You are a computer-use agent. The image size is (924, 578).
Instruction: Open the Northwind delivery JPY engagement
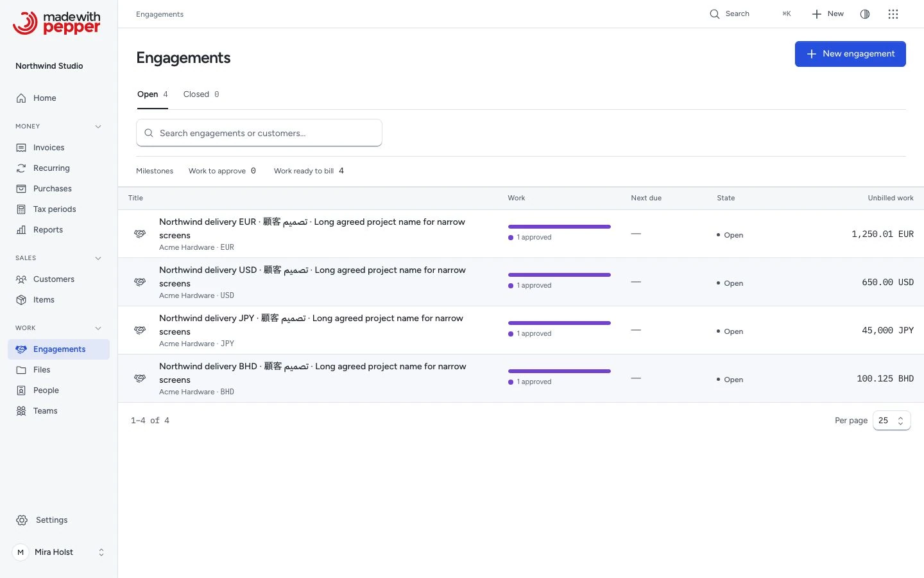click(x=311, y=325)
